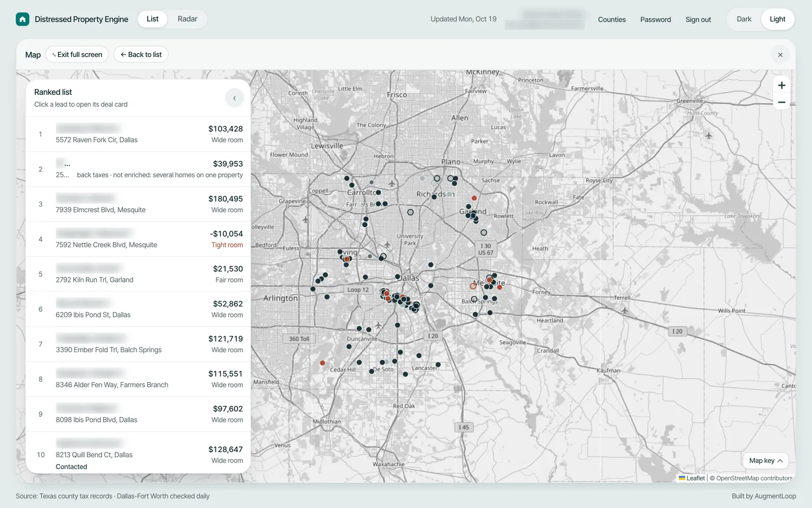The image size is (812, 508).
Task: Open lead at 8346 Alder Fen Way
Action: pos(138,379)
